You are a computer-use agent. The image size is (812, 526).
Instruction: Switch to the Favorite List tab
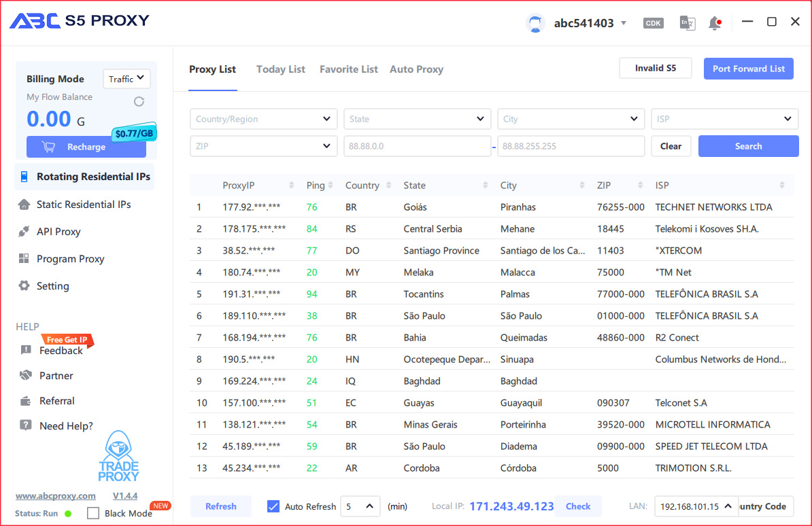tap(348, 69)
